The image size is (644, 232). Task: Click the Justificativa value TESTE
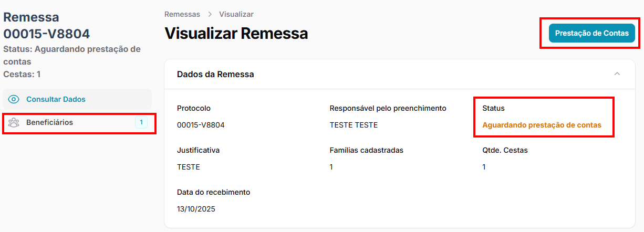[189, 167]
